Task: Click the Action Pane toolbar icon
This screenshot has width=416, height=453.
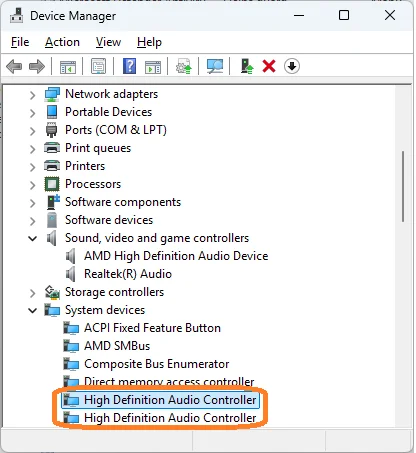Action: point(153,66)
